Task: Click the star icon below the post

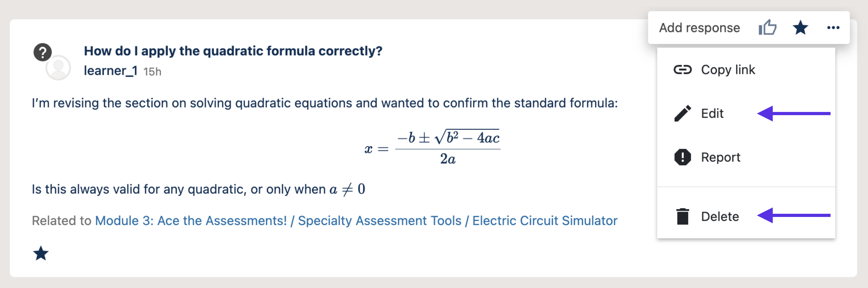Action: pyautogui.click(x=41, y=253)
